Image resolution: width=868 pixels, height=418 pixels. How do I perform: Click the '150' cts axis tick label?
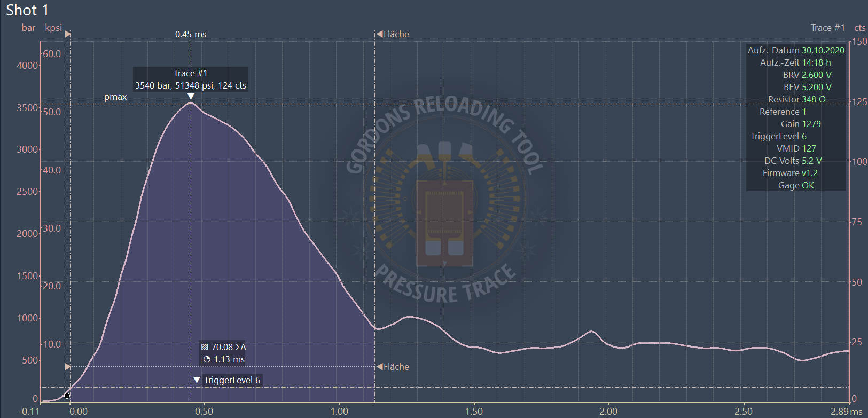point(859,42)
